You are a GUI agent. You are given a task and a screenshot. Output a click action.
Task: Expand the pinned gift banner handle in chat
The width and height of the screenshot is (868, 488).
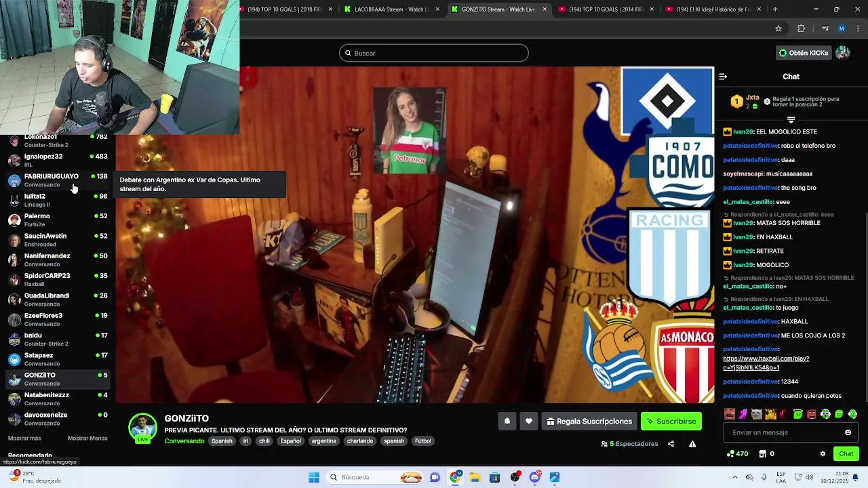point(791,120)
